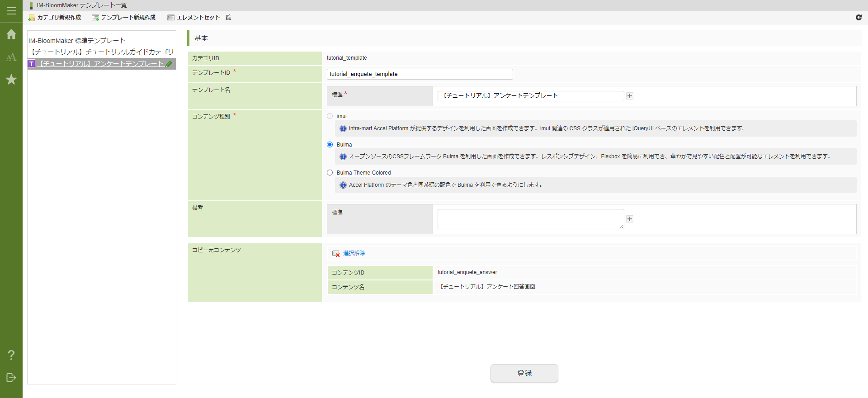The width and height of the screenshot is (868, 398).
Task: Click the 選択解除 link
Action: click(354, 253)
